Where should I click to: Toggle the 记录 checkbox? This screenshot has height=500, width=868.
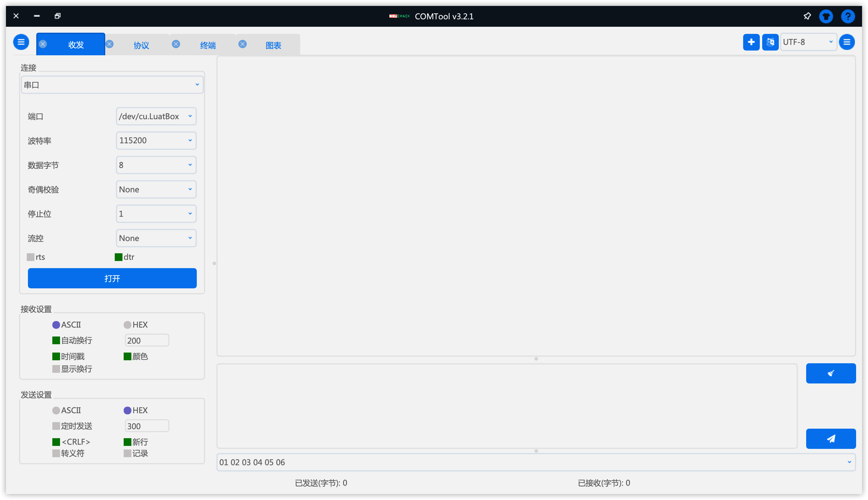[128, 453]
